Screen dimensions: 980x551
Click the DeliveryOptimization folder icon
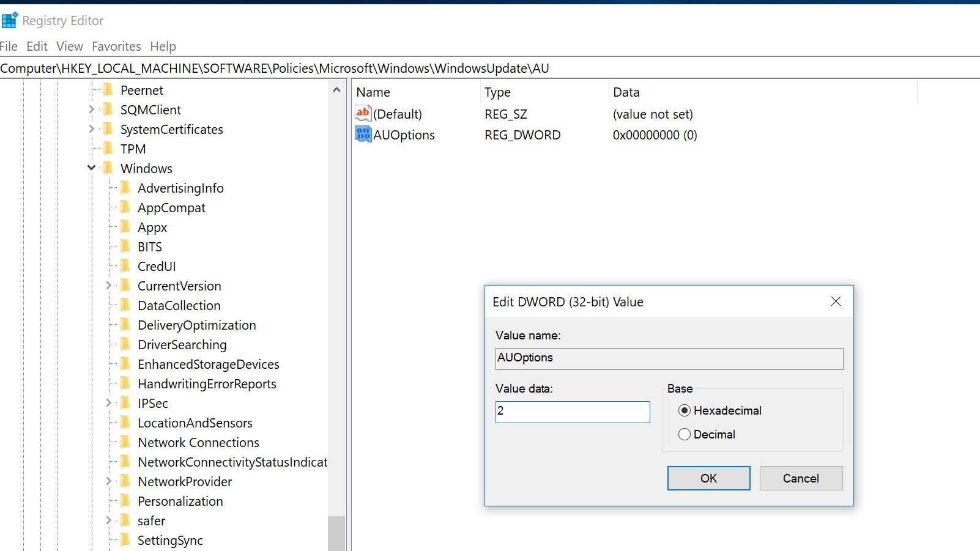(x=125, y=325)
